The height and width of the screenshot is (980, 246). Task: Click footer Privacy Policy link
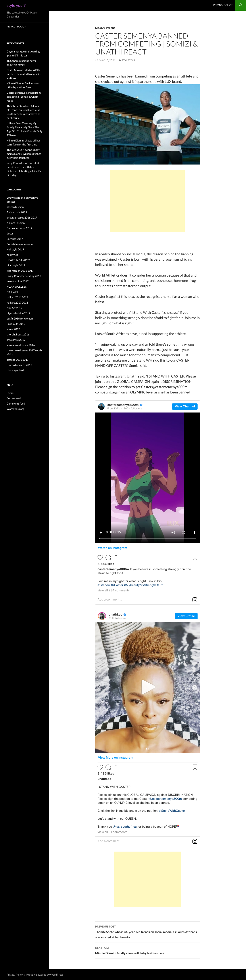tap(15, 974)
